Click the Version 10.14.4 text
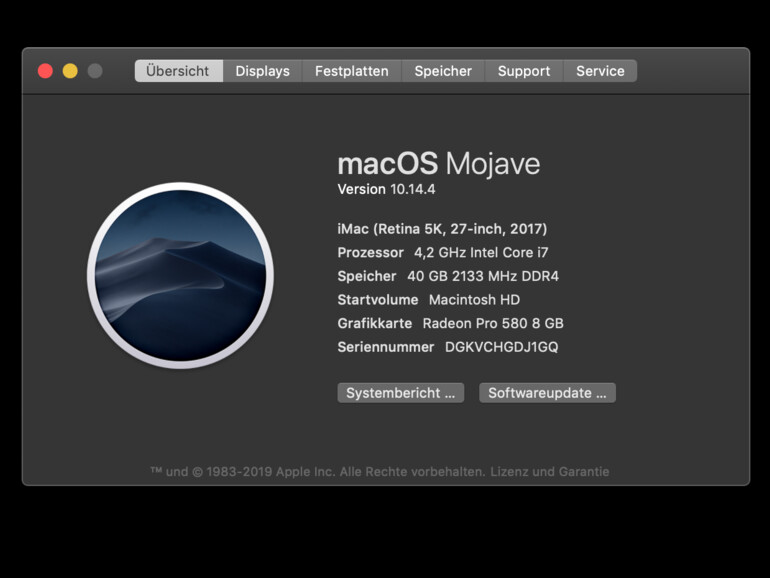 tap(386, 189)
